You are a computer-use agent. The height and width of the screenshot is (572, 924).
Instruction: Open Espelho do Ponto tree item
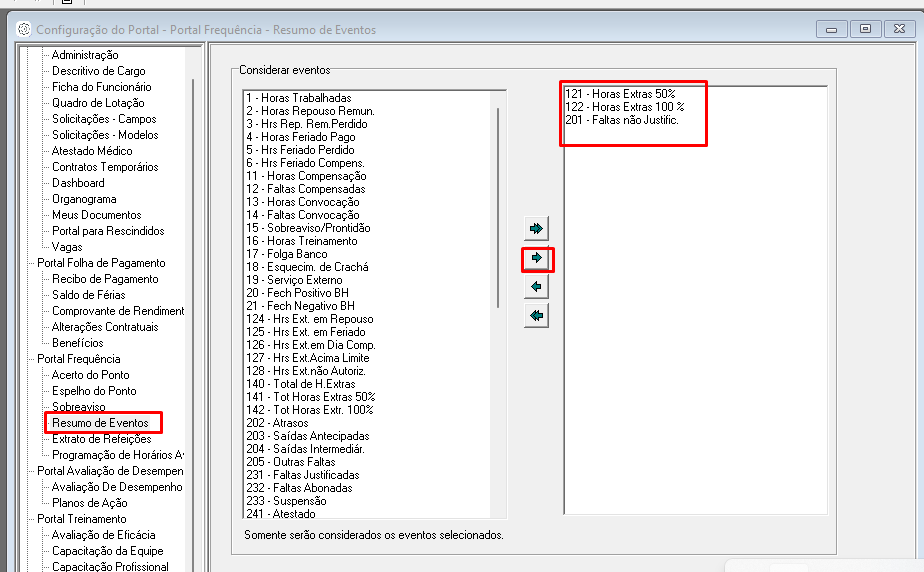(94, 391)
